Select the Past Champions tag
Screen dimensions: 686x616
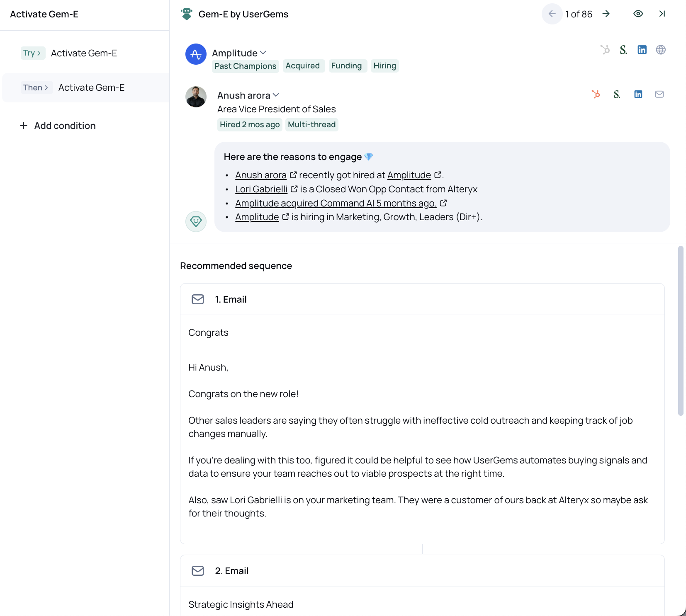pyautogui.click(x=246, y=66)
